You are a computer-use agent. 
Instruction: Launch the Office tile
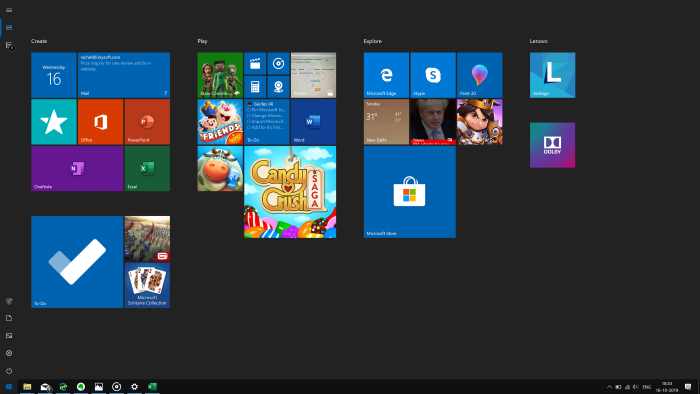pos(100,122)
